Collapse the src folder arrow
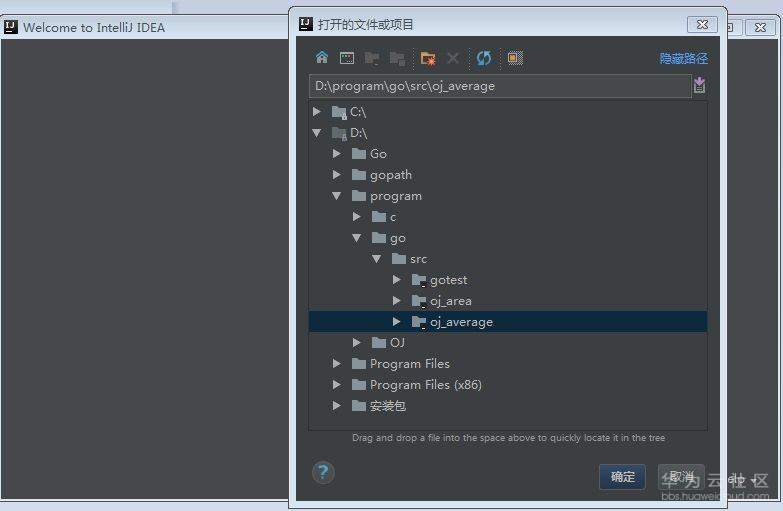The width and height of the screenshot is (783, 511). (377, 259)
